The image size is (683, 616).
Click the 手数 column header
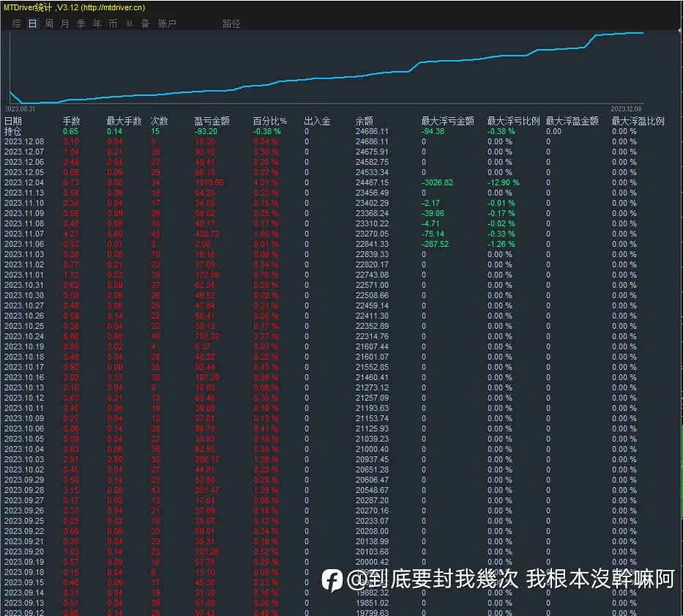pyautogui.click(x=72, y=121)
